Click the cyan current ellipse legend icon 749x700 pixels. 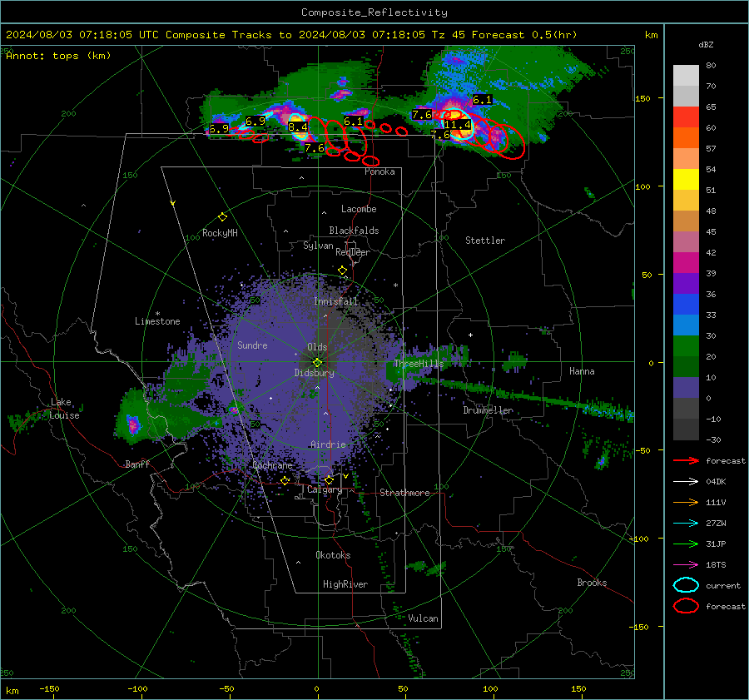click(x=686, y=585)
